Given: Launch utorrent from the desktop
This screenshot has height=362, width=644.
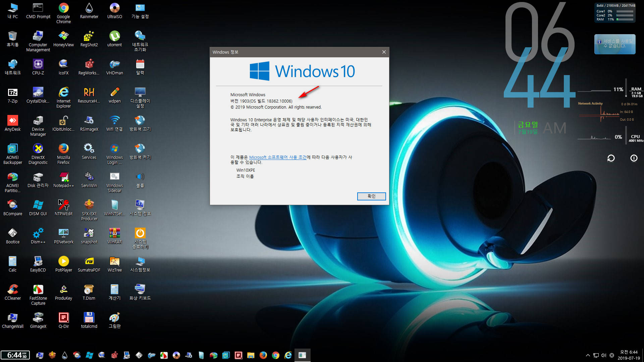Looking at the screenshot, I should (114, 39).
